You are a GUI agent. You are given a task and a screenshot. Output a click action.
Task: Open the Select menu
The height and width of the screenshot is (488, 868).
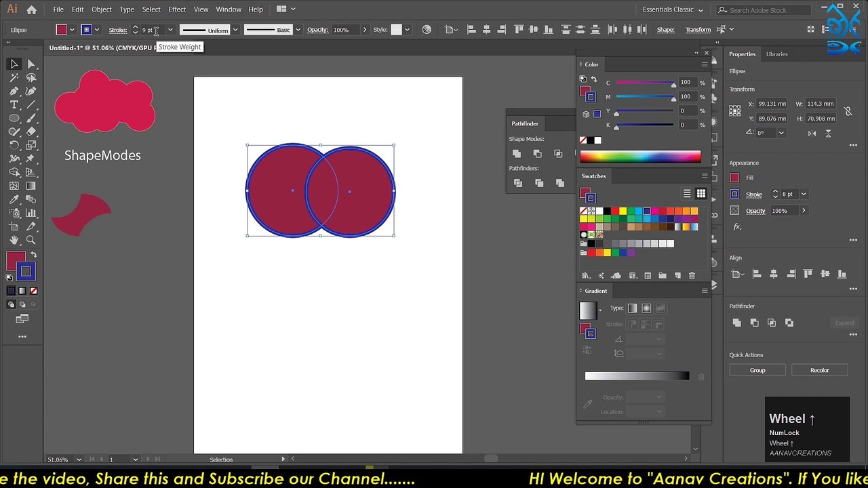(x=151, y=9)
